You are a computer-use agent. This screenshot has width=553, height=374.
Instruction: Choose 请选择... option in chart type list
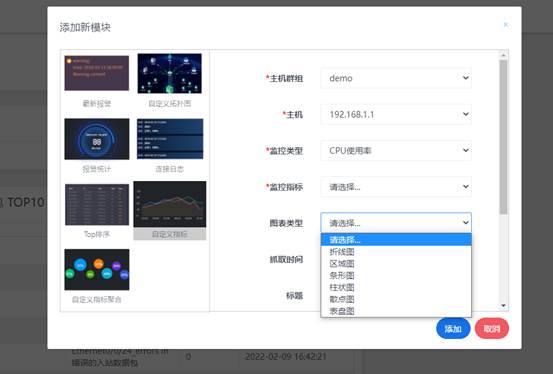tap(396, 240)
